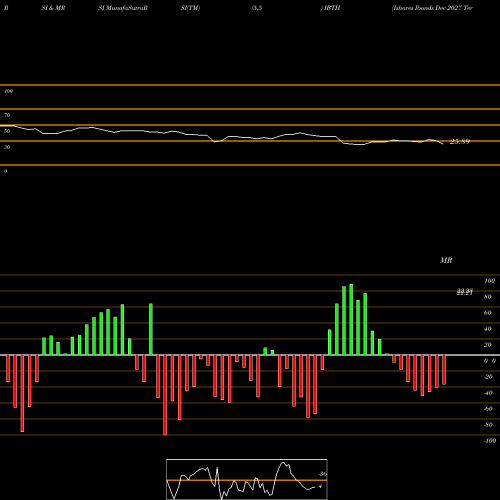Viewport: 500px width, 500px height.
Task: Click the 'SI & MR' header label
Action: click(x=53, y=8)
